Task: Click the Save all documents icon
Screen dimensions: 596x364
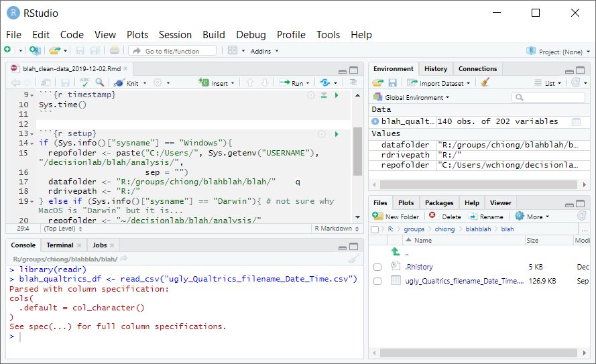Action: [x=95, y=50]
